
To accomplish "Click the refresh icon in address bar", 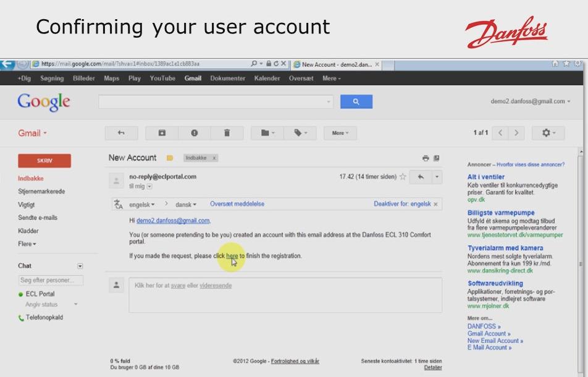I will 276,64.
